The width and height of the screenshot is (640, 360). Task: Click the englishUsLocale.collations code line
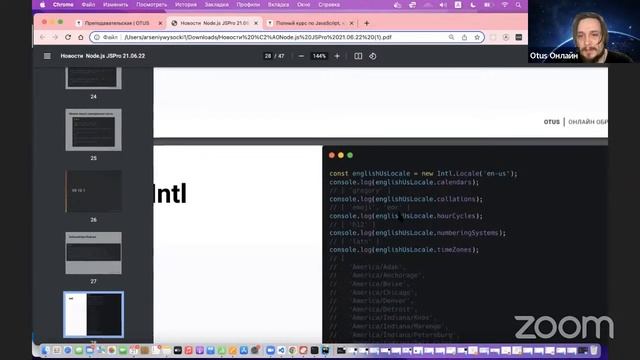pos(406,199)
